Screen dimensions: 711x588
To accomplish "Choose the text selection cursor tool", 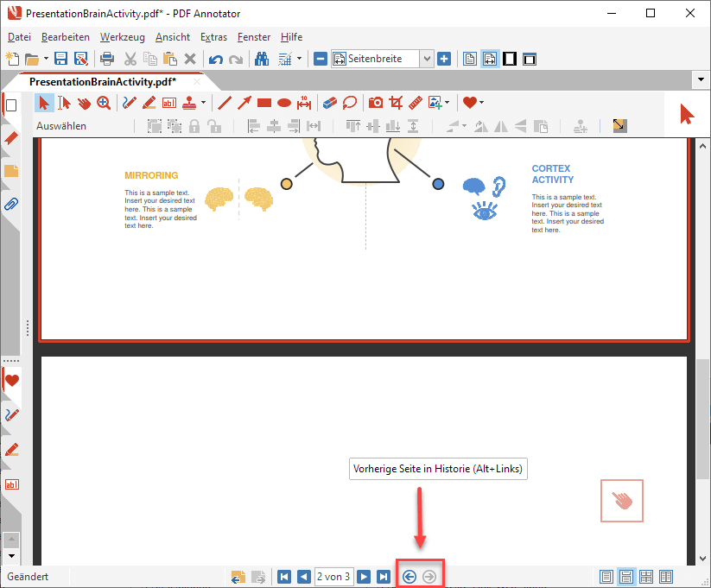I will [x=65, y=103].
